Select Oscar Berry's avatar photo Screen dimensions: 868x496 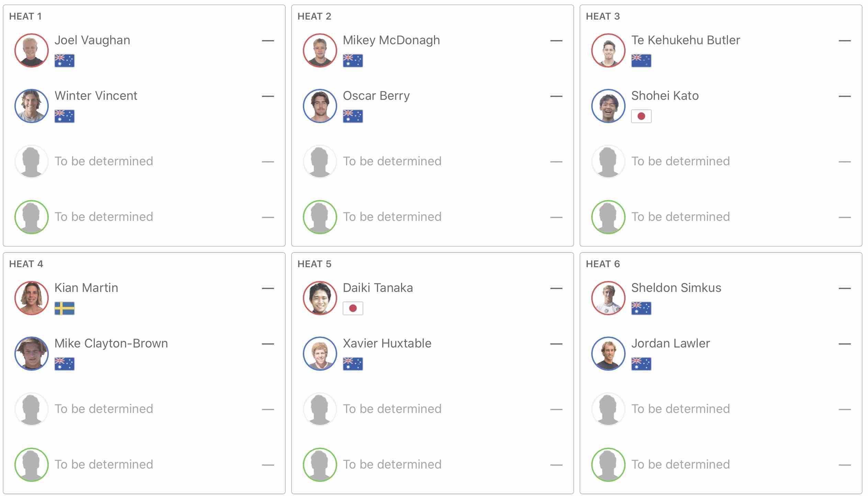pyautogui.click(x=320, y=106)
